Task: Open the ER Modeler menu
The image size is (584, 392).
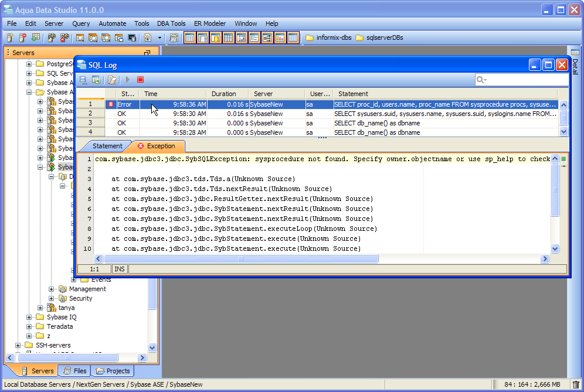Action: click(x=210, y=23)
